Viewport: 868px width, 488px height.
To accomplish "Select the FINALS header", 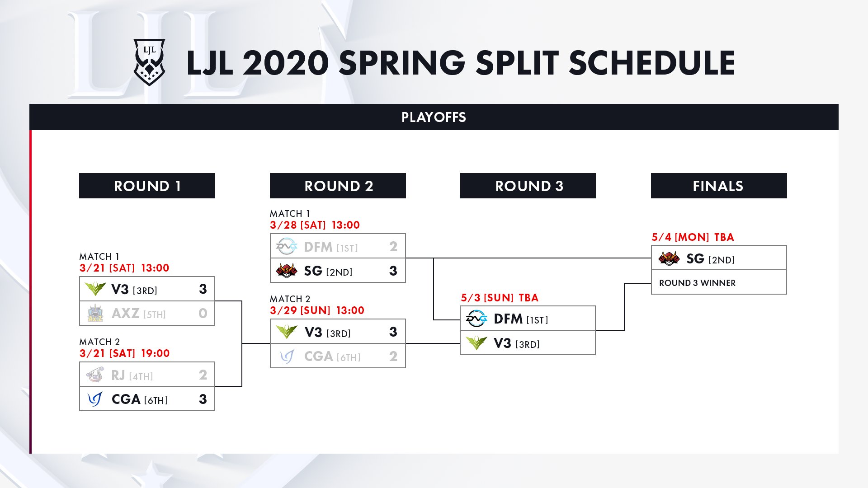I will pos(719,186).
